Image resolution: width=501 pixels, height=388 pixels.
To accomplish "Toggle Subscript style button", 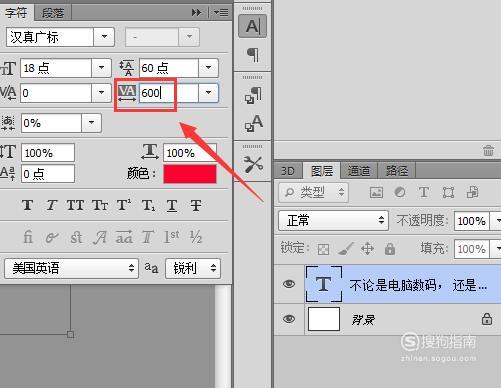I will pyautogui.click(x=148, y=205).
